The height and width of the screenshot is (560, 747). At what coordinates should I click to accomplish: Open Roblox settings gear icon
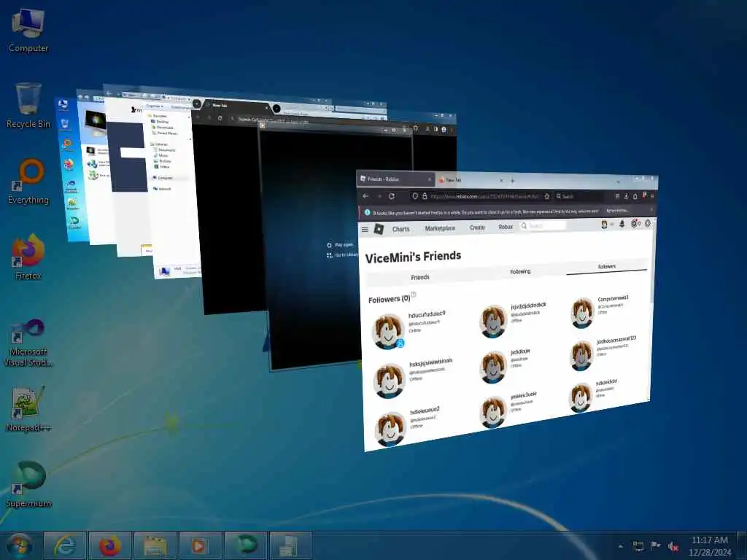(x=648, y=223)
